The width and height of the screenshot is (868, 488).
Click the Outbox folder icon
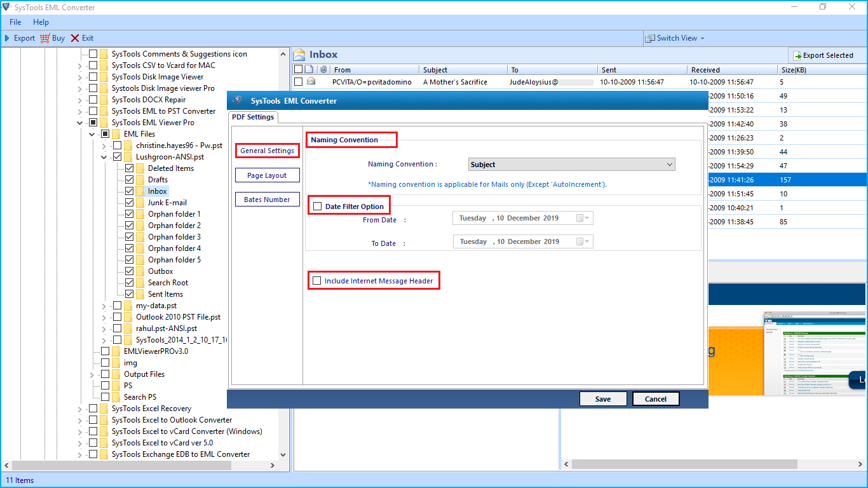pos(140,271)
